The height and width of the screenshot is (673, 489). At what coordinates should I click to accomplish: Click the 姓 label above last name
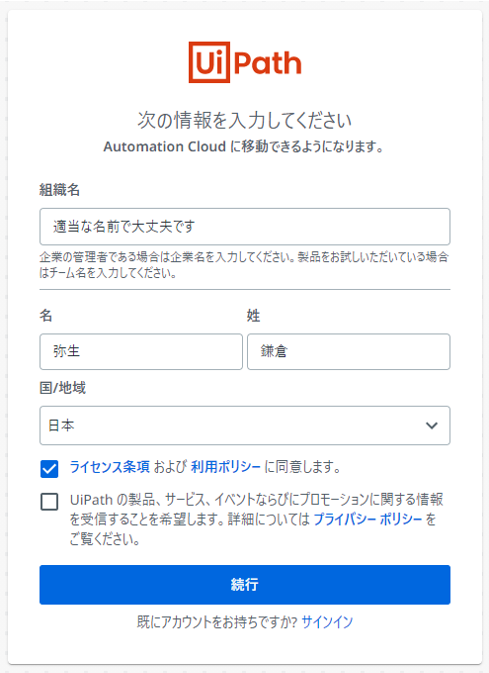[253, 315]
